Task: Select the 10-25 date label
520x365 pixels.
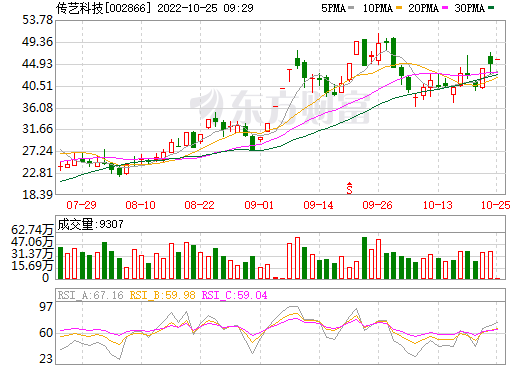Action: coord(496,205)
